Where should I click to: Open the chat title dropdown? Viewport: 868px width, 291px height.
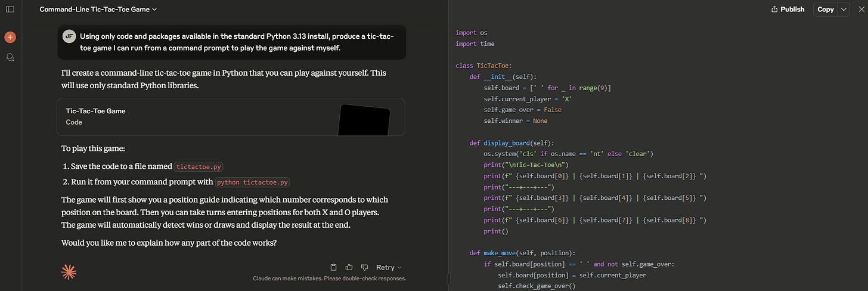pyautogui.click(x=98, y=10)
